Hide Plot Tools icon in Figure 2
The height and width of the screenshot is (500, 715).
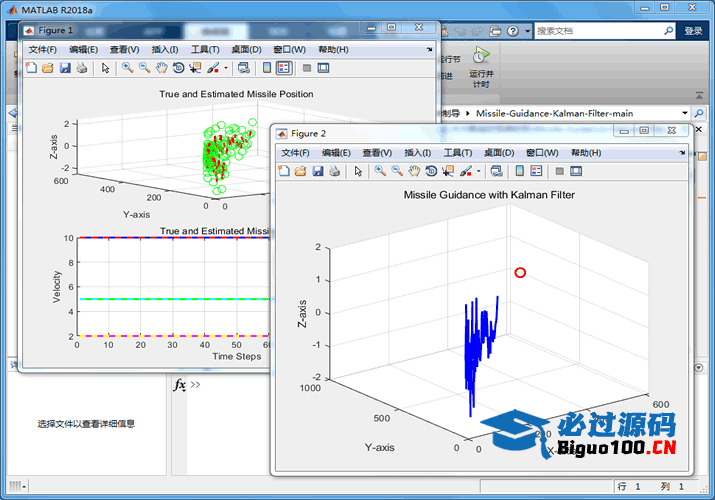[560, 171]
